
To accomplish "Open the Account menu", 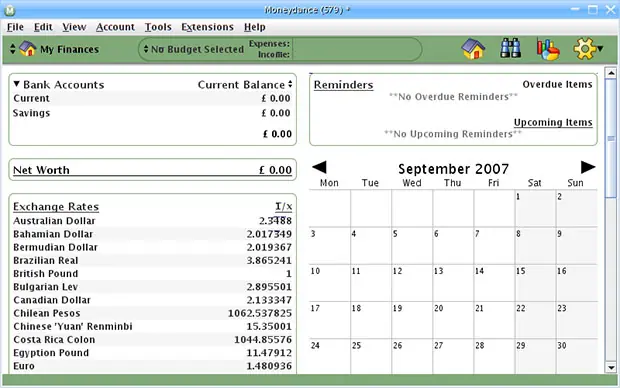I will pyautogui.click(x=115, y=27).
